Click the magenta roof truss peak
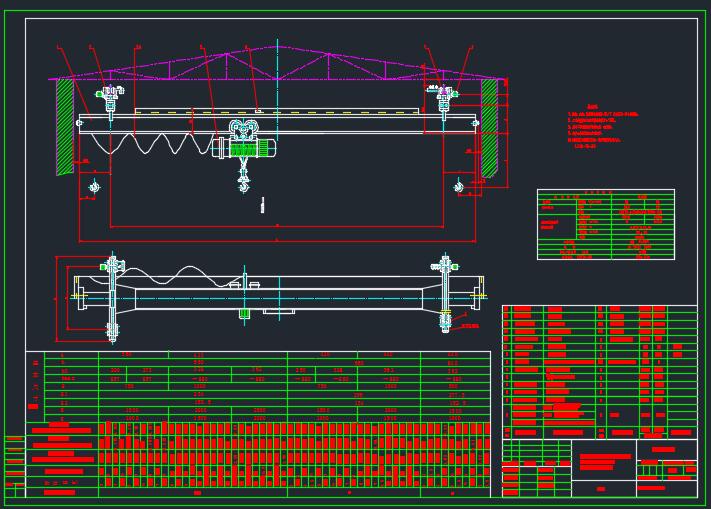Image resolution: width=711 pixels, height=509 pixels. (x=277, y=47)
